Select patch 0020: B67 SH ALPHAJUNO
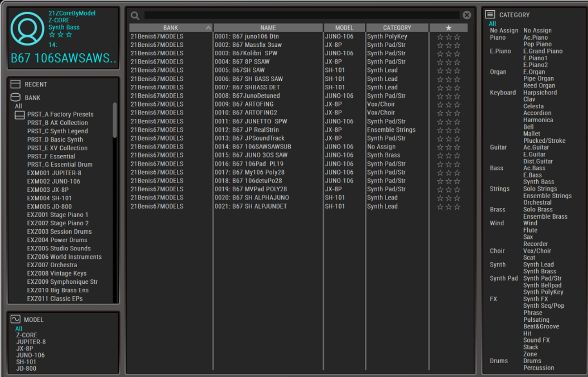The width and height of the screenshot is (588, 377). [252, 198]
